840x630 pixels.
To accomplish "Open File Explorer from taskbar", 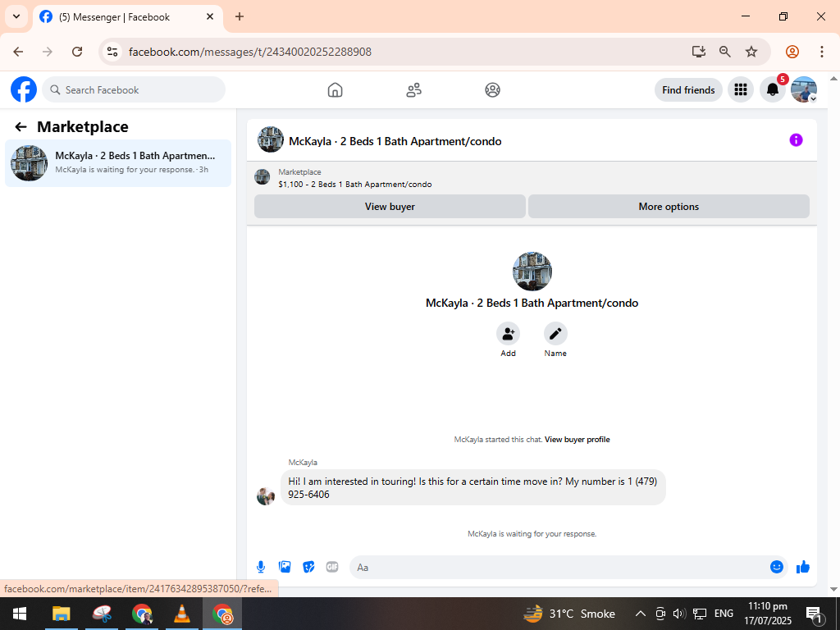I will [x=61, y=614].
